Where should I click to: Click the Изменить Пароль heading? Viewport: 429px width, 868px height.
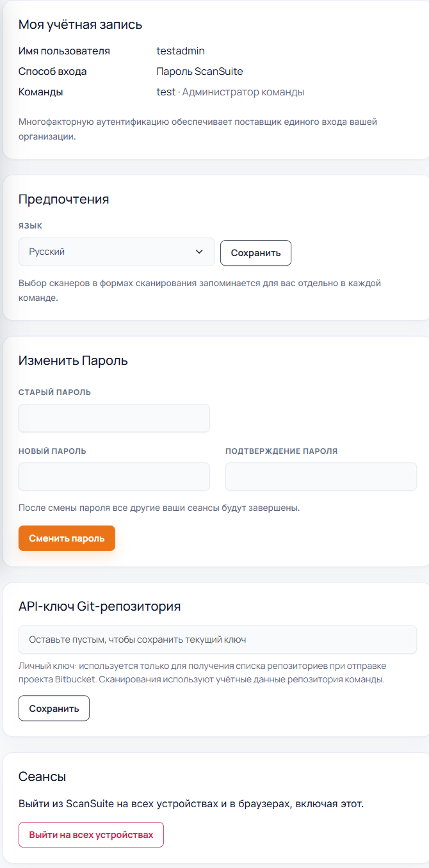[73, 360]
